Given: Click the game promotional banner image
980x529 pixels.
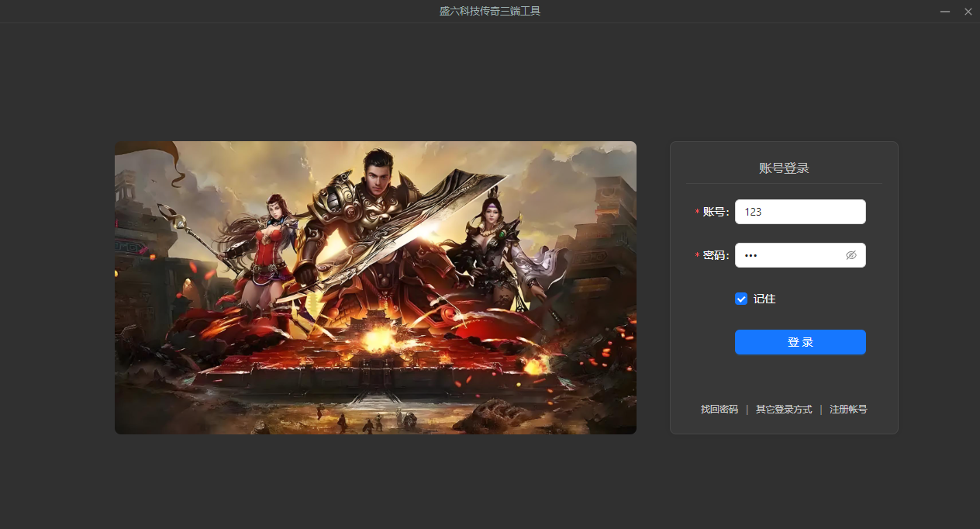Looking at the screenshot, I should pos(375,287).
